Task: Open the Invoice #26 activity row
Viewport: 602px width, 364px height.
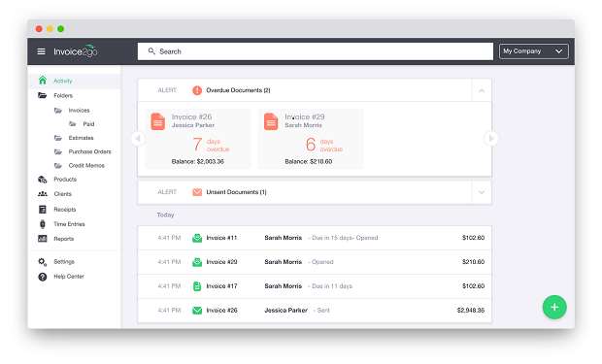Action: point(315,311)
